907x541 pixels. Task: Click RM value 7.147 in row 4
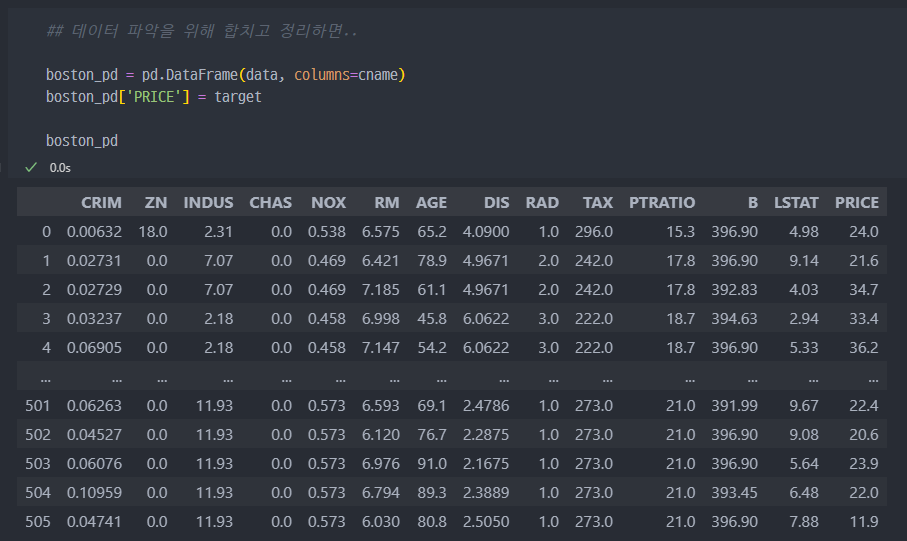click(x=381, y=347)
